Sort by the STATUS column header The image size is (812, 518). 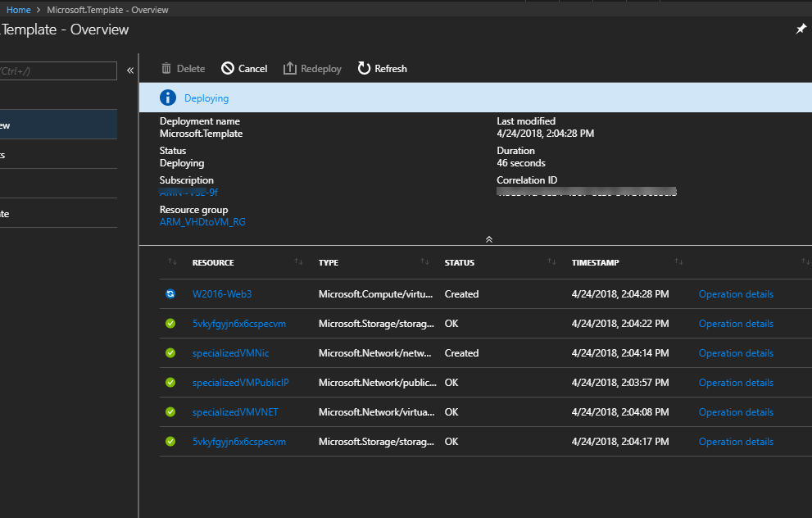[460, 262]
